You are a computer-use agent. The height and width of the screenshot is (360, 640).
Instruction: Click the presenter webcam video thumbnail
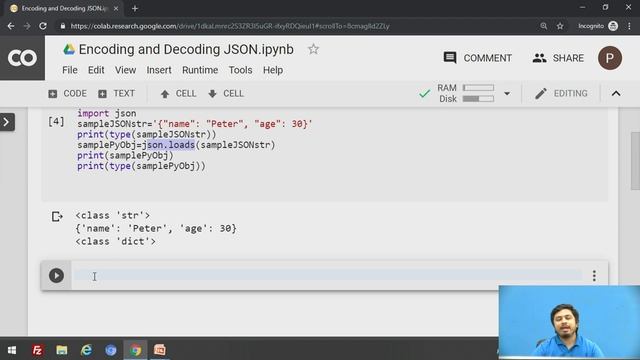[x=569, y=322]
